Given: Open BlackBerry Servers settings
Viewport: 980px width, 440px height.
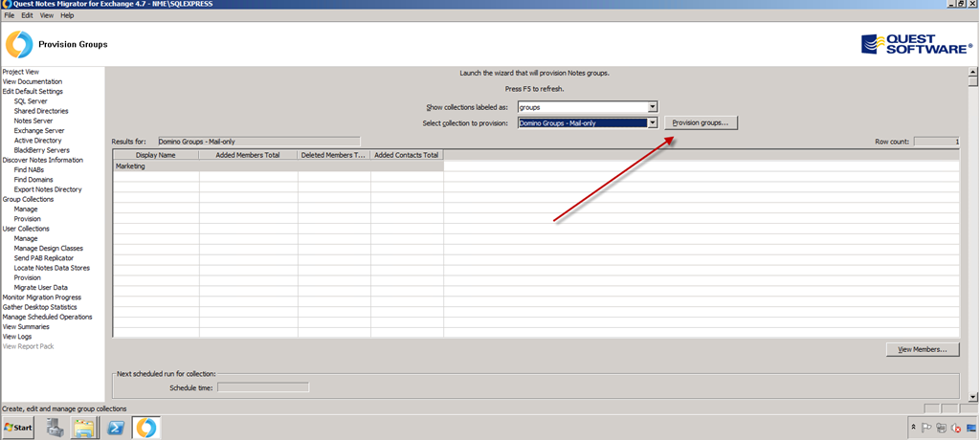Looking at the screenshot, I should coord(42,150).
